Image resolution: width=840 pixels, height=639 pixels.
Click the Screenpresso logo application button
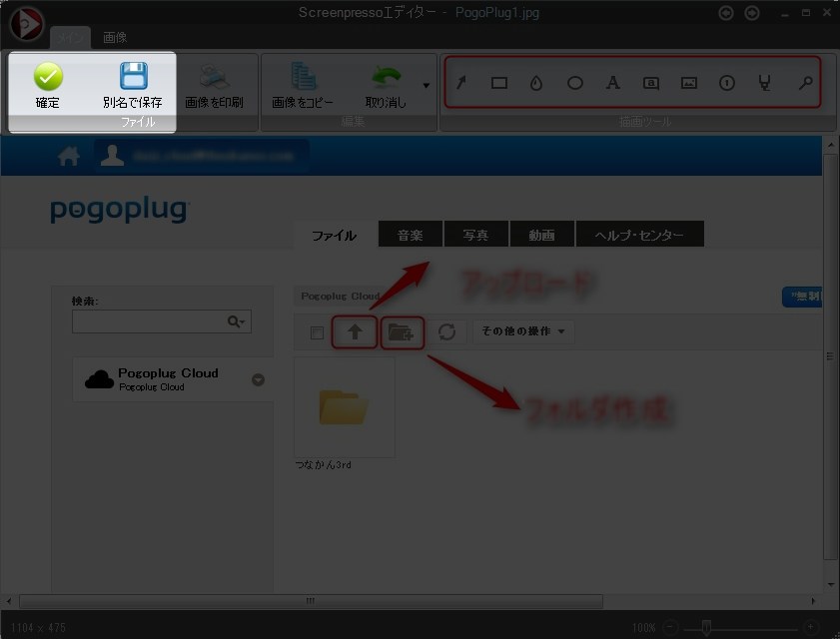coord(26,24)
